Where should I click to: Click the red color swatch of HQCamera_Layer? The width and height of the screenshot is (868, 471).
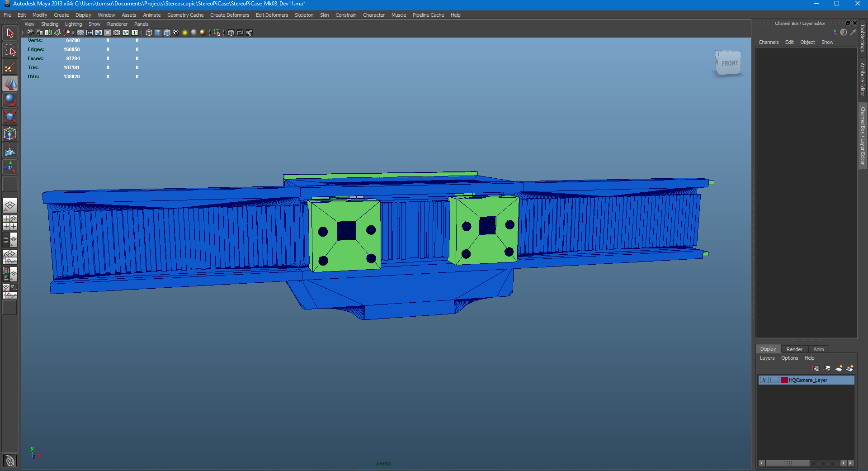(784, 381)
